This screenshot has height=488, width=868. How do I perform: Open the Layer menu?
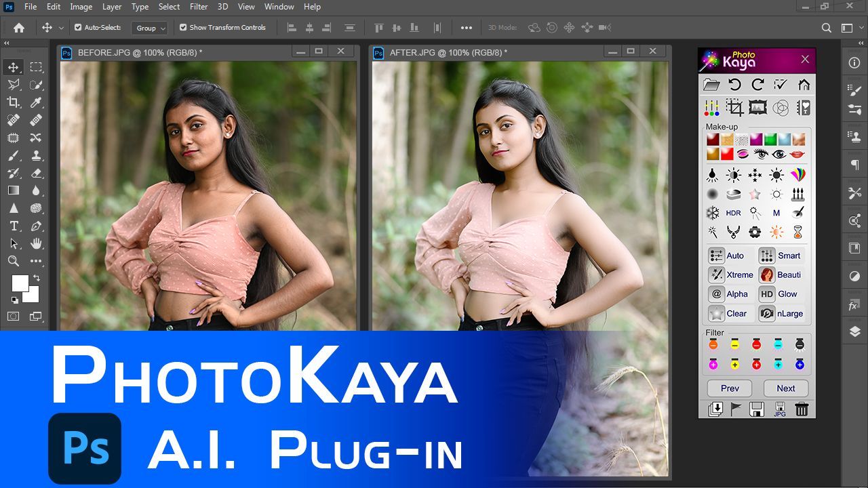112,7
